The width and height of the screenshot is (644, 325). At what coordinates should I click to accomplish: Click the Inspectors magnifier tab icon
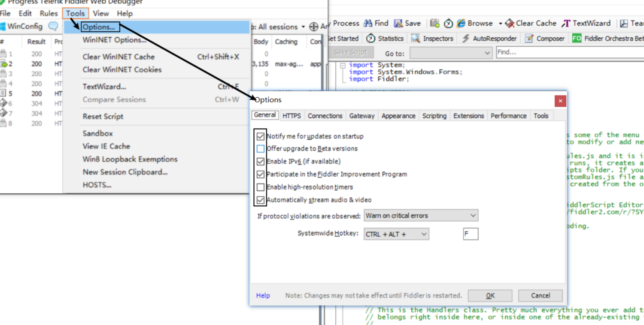coord(415,38)
